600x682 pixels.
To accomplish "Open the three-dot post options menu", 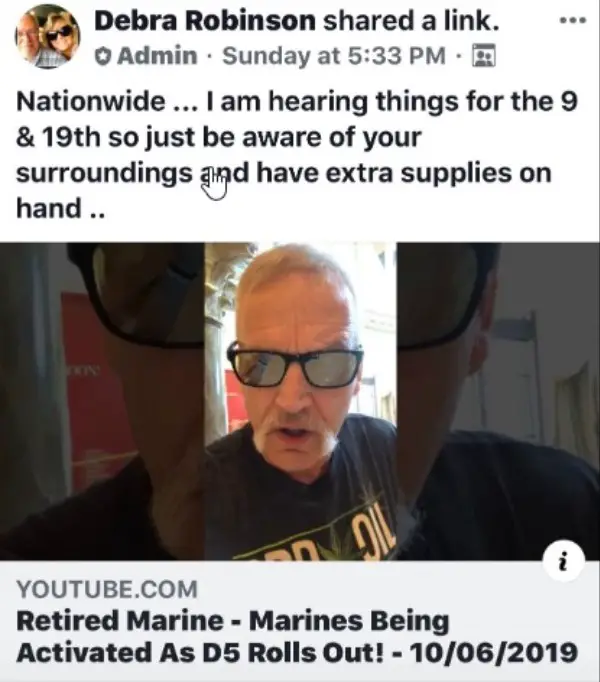I will 573,20.
